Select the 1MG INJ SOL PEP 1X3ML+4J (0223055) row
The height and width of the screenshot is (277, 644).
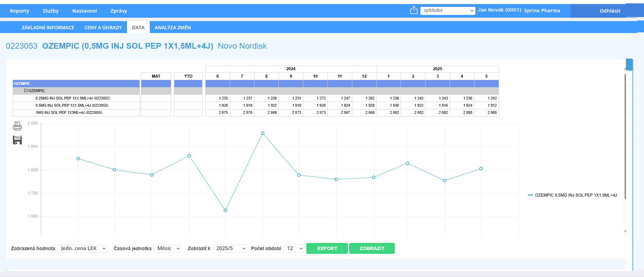[x=76, y=112]
